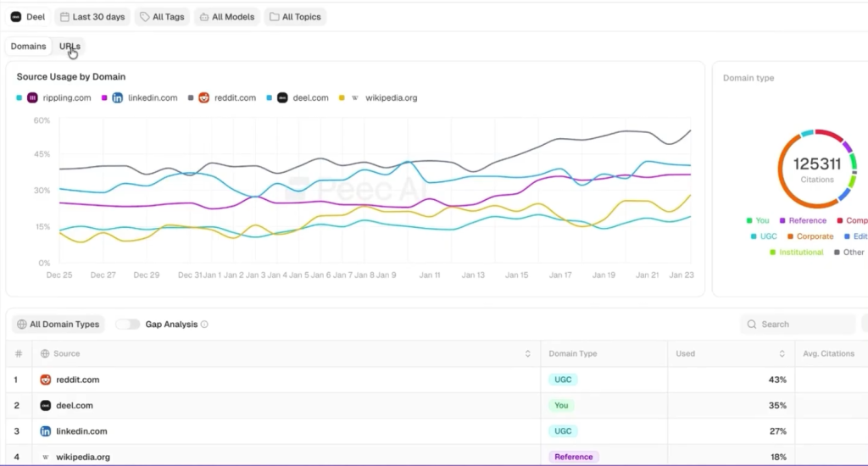Click the wikipedia.org icon in row 4

(46, 458)
